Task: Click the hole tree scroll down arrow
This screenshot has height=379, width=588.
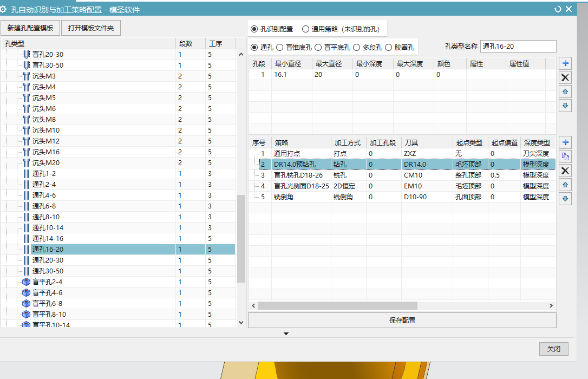Action: coord(241,322)
